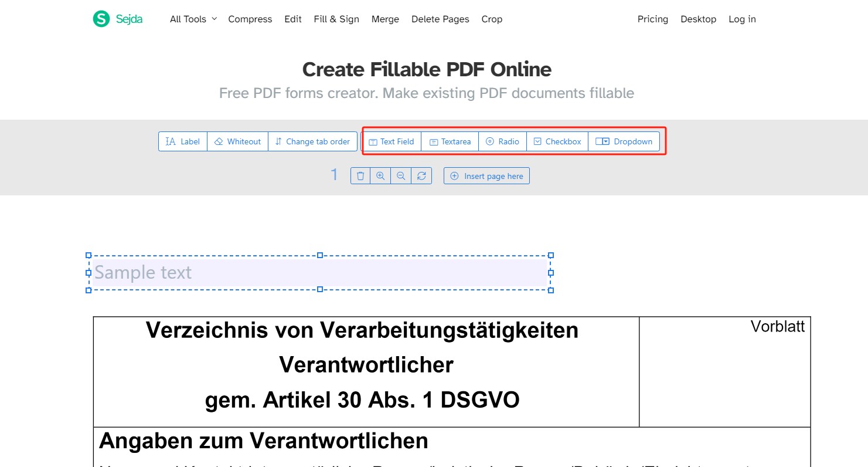868x467 pixels.
Task: Click the Sejda brand name
Action: 129,19
